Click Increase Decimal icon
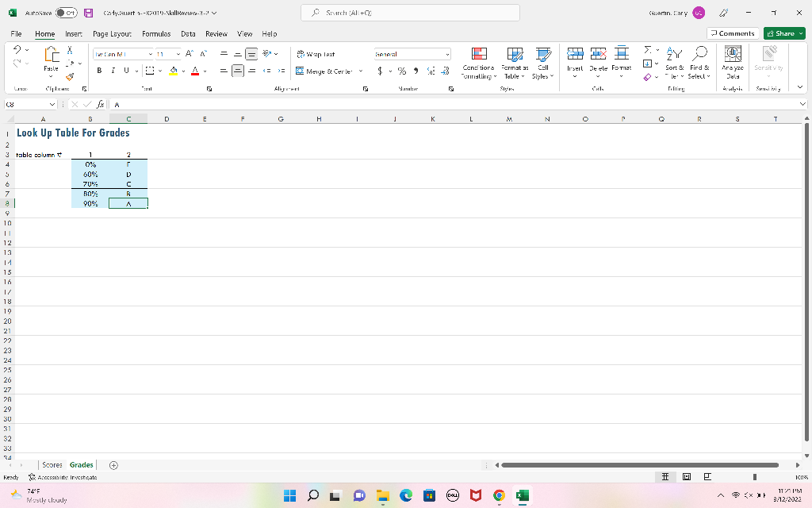 coord(431,71)
